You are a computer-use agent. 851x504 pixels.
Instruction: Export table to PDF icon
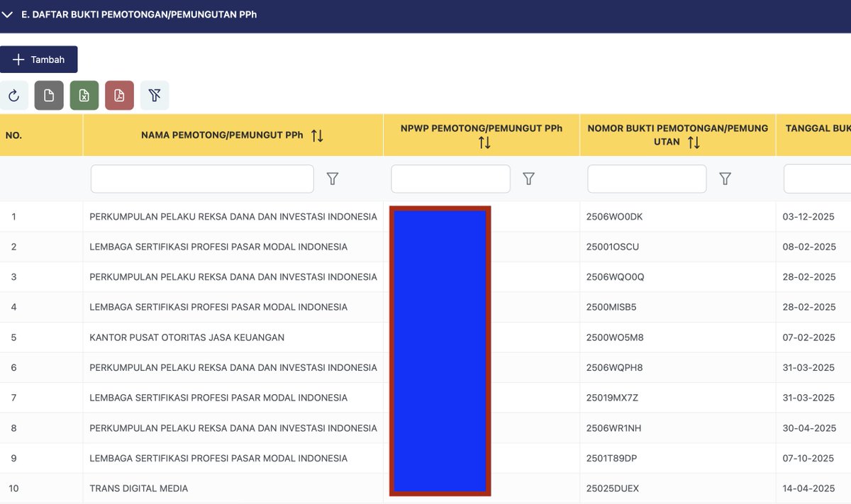(x=119, y=95)
